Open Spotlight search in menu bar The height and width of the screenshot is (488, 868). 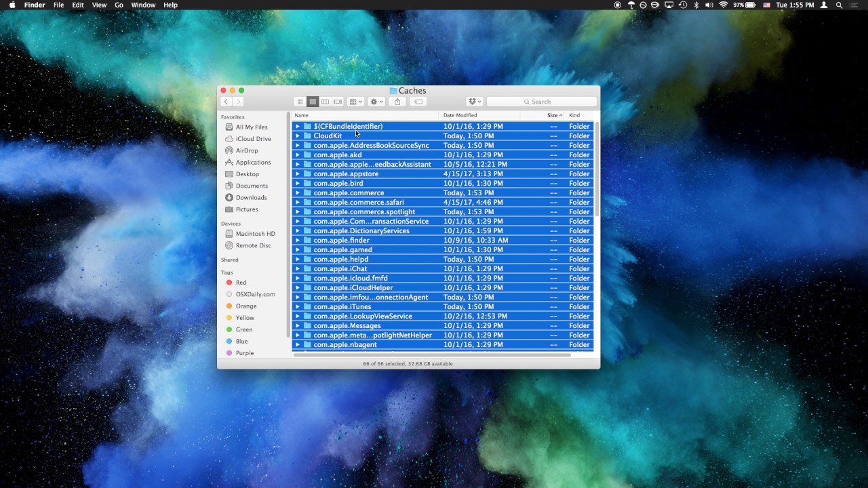tap(839, 5)
